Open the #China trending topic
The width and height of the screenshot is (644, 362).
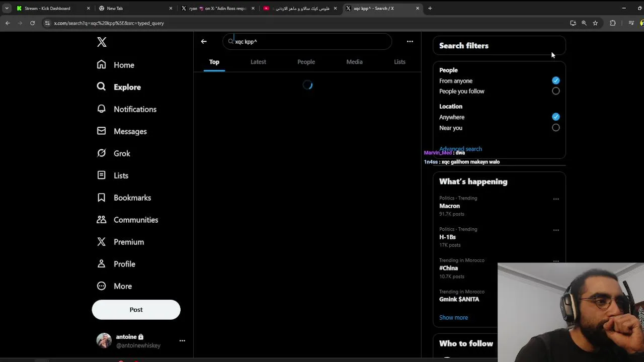tap(448, 268)
